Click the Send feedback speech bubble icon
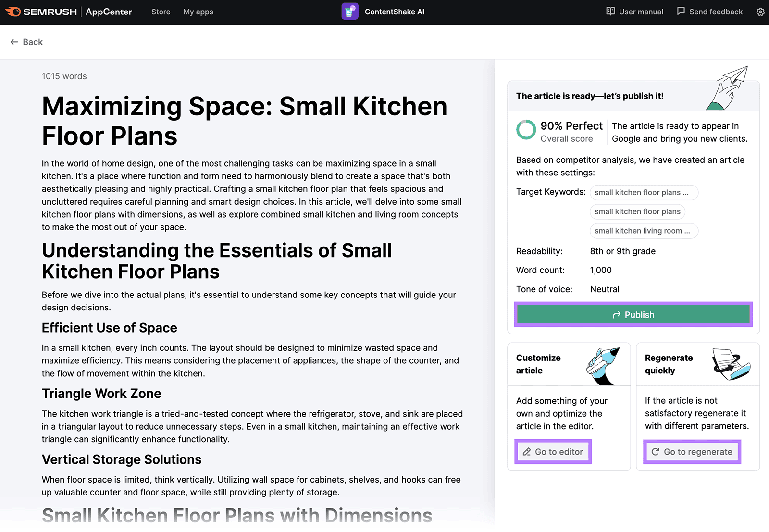 681,12
